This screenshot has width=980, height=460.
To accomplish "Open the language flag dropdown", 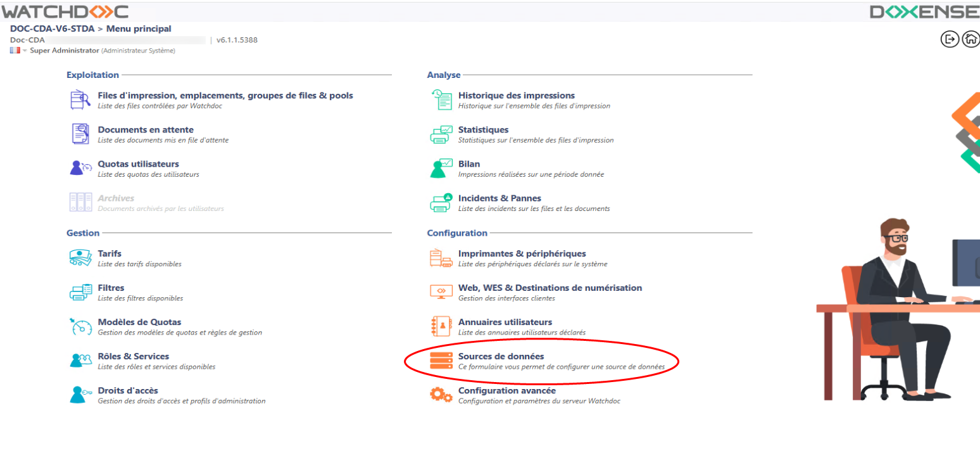I will coord(18,51).
